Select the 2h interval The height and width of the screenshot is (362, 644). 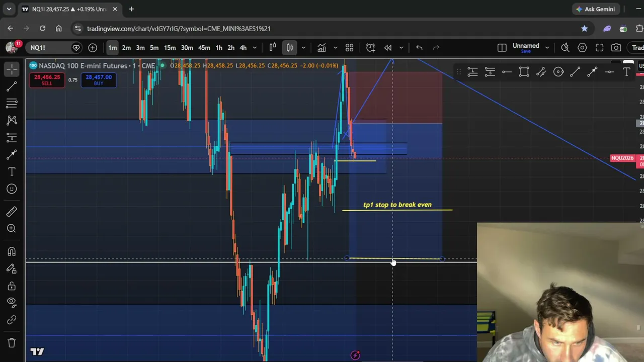pos(231,48)
